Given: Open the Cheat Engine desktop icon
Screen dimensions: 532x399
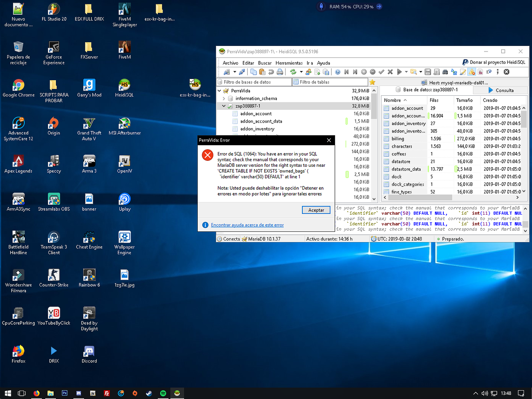Looking at the screenshot, I should (x=89, y=240).
